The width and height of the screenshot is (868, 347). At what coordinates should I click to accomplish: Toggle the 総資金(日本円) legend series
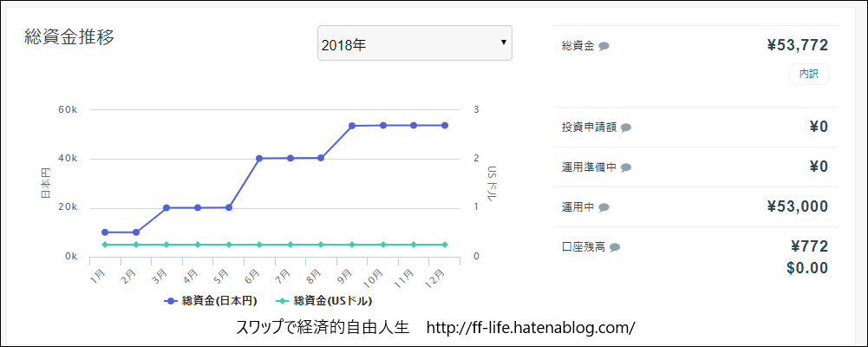pos(211,301)
